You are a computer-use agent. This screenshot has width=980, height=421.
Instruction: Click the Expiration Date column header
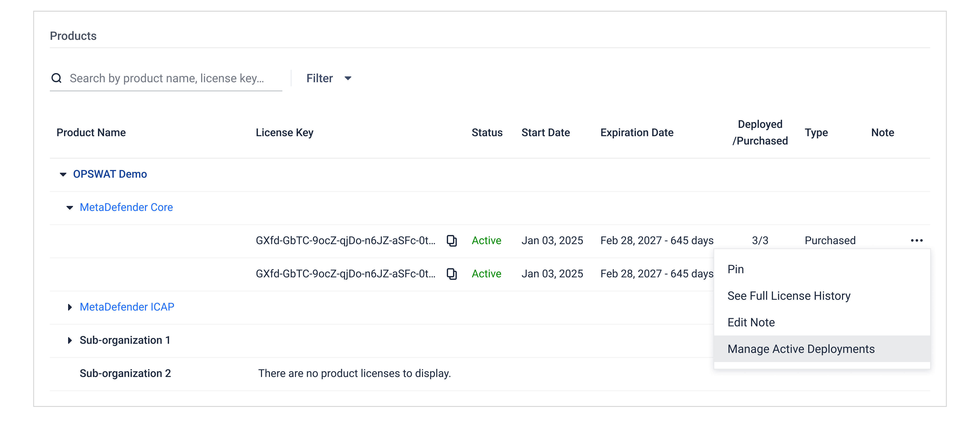click(x=637, y=133)
